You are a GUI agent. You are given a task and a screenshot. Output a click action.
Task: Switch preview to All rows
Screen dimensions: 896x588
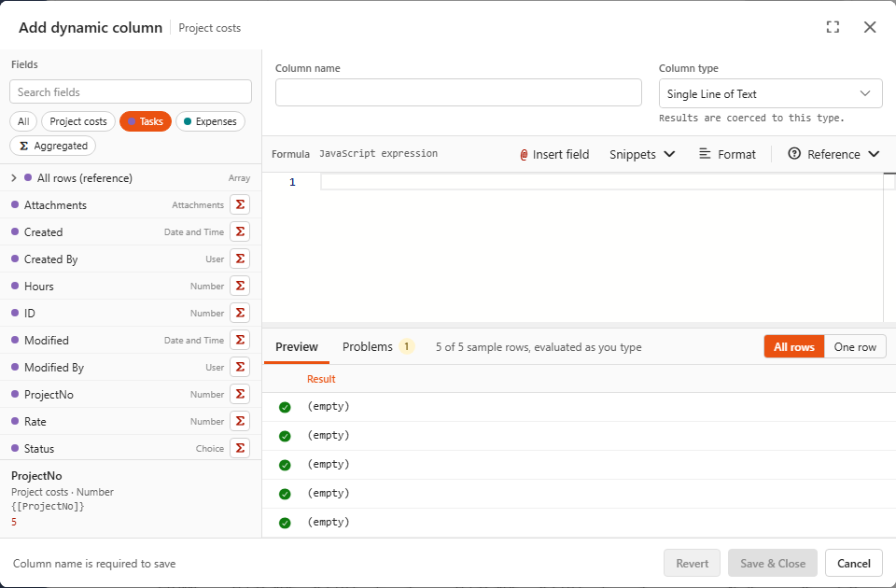(793, 347)
